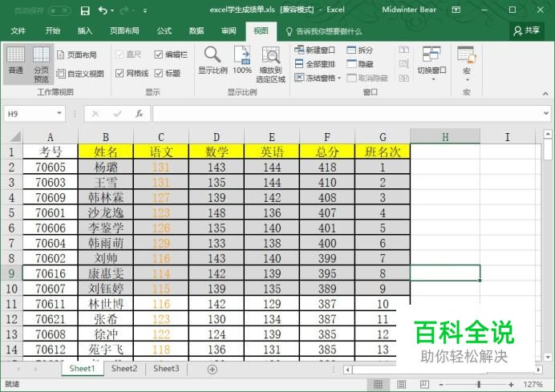Select row 9 header
Viewport: 555px width, 392px height.
pyautogui.click(x=12, y=273)
